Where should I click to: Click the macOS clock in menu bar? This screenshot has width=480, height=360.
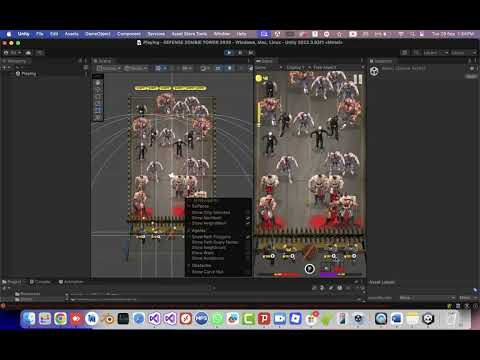pos(453,34)
